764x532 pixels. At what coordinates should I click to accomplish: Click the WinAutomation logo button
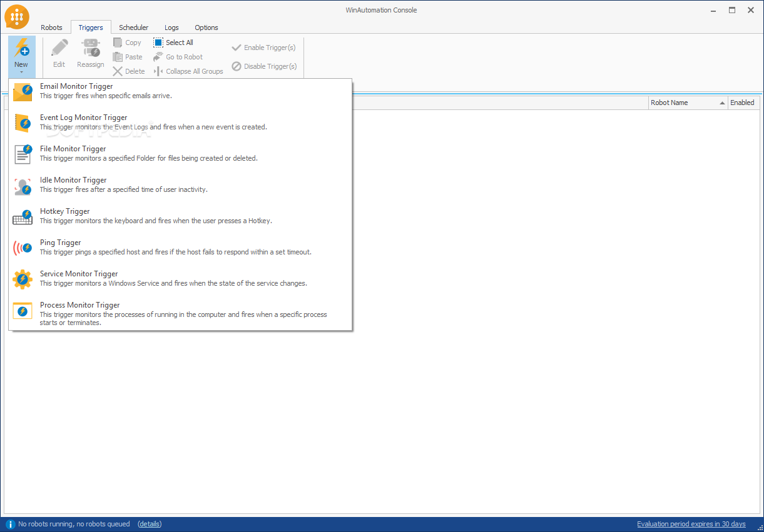click(17, 17)
